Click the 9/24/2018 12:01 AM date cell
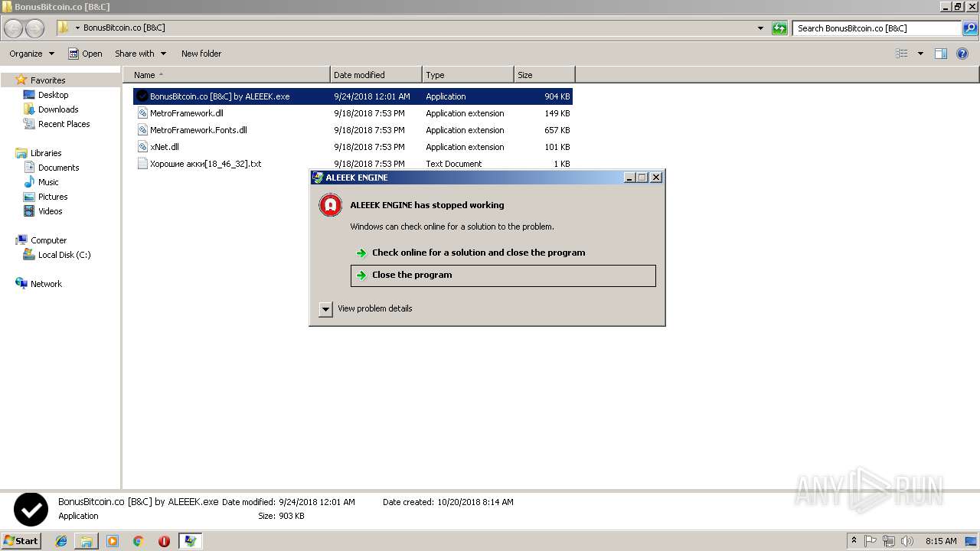 click(x=372, y=96)
